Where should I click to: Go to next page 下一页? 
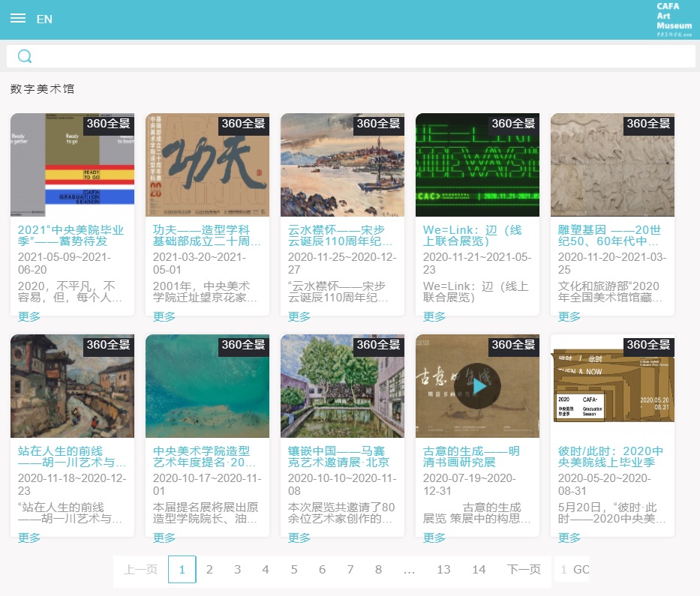[524, 570]
